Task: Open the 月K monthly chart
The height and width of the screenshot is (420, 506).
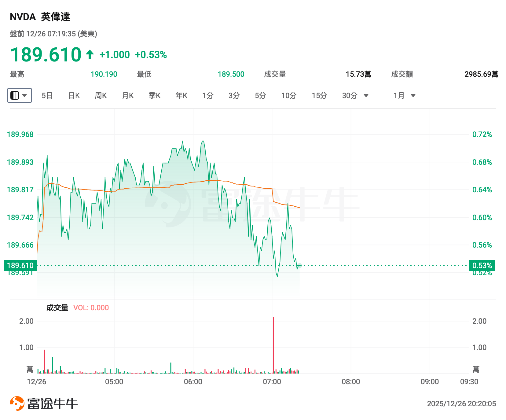Action: (128, 96)
